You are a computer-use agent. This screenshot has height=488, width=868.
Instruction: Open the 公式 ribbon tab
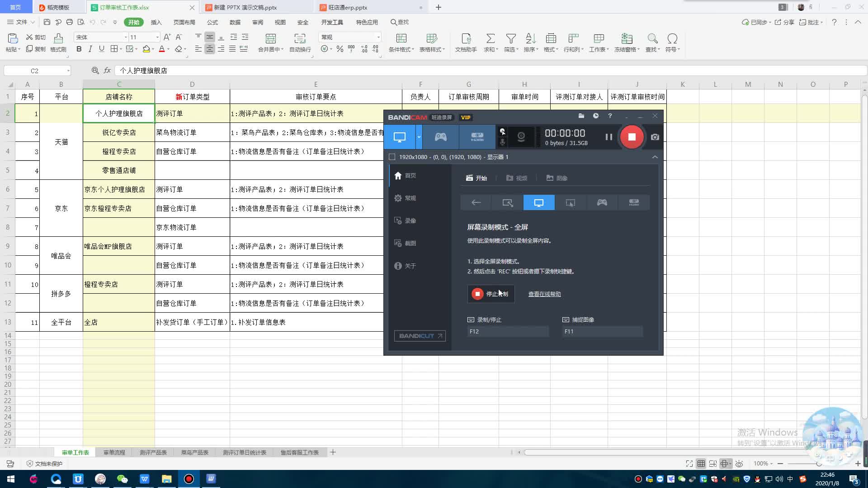[x=212, y=22]
